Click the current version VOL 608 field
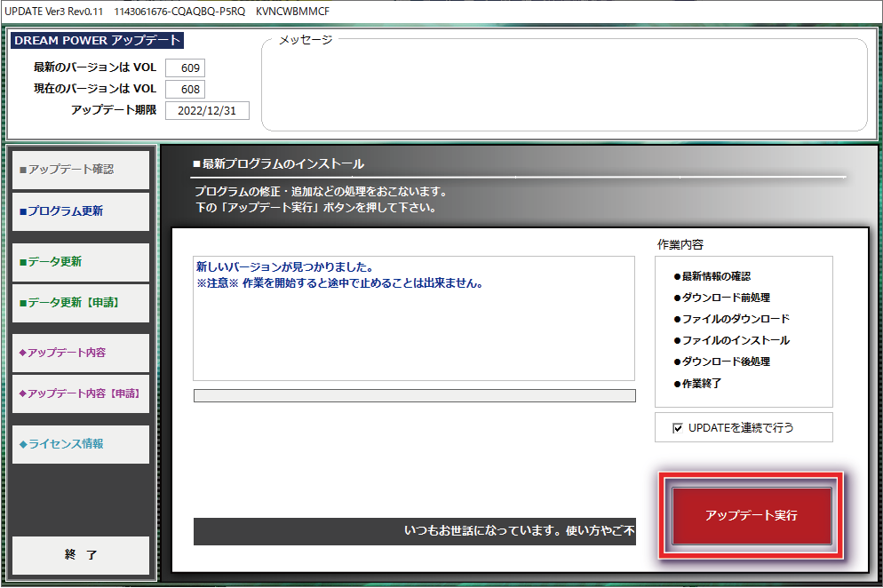The width and height of the screenshot is (883, 588). coord(185,90)
